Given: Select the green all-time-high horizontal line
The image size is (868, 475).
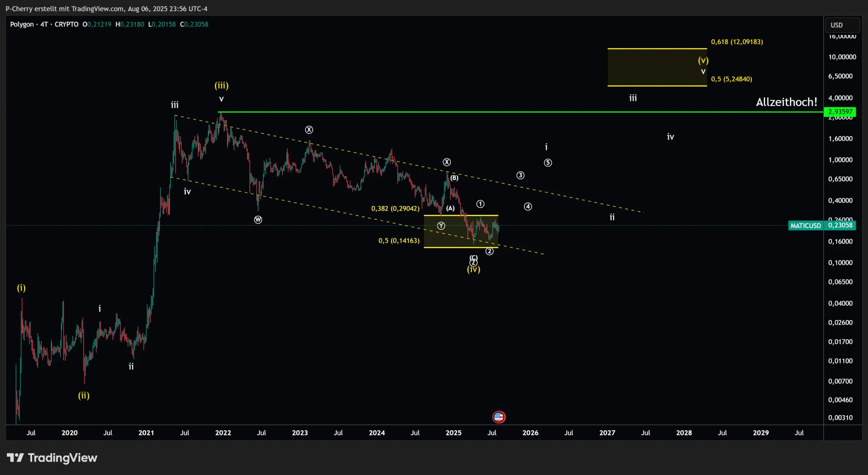Looking at the screenshot, I should tap(521, 112).
